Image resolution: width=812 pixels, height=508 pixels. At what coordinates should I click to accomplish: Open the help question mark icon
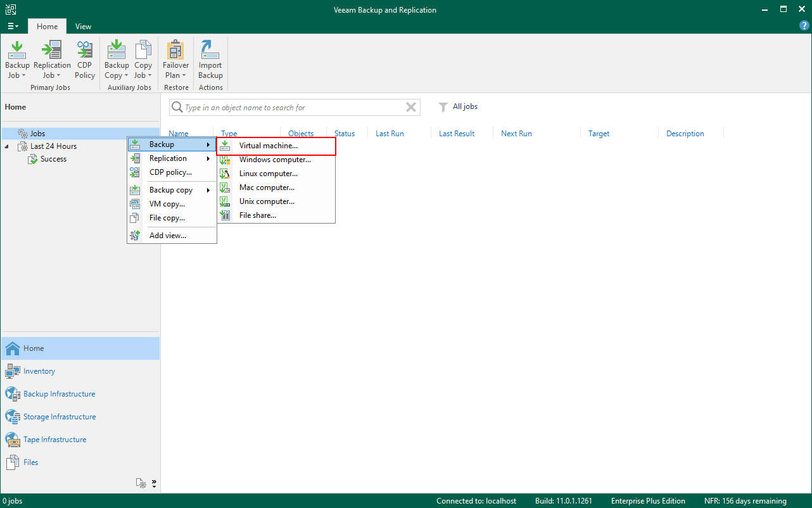804,26
